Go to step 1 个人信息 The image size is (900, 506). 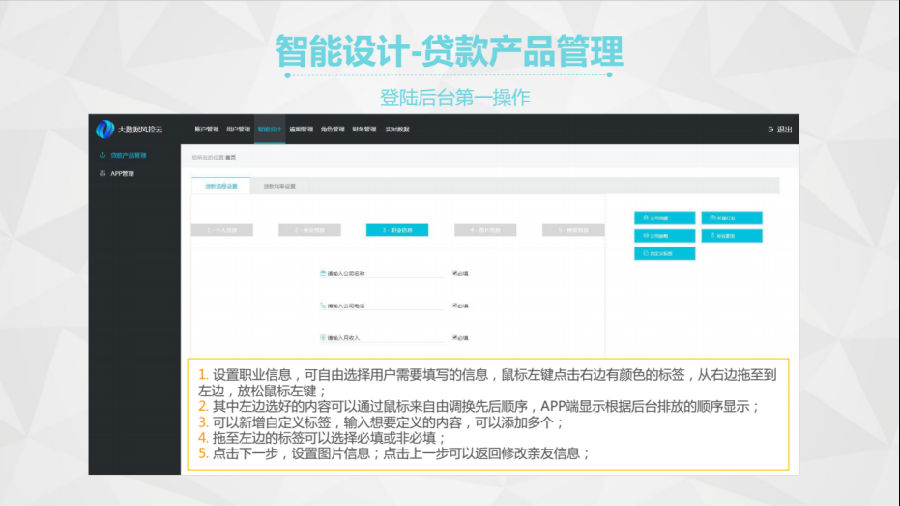[221, 229]
